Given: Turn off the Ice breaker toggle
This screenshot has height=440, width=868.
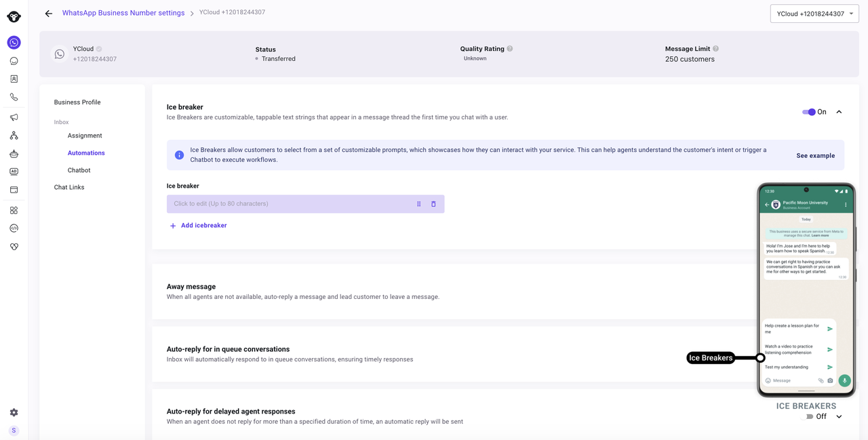Looking at the screenshot, I should click(808, 112).
